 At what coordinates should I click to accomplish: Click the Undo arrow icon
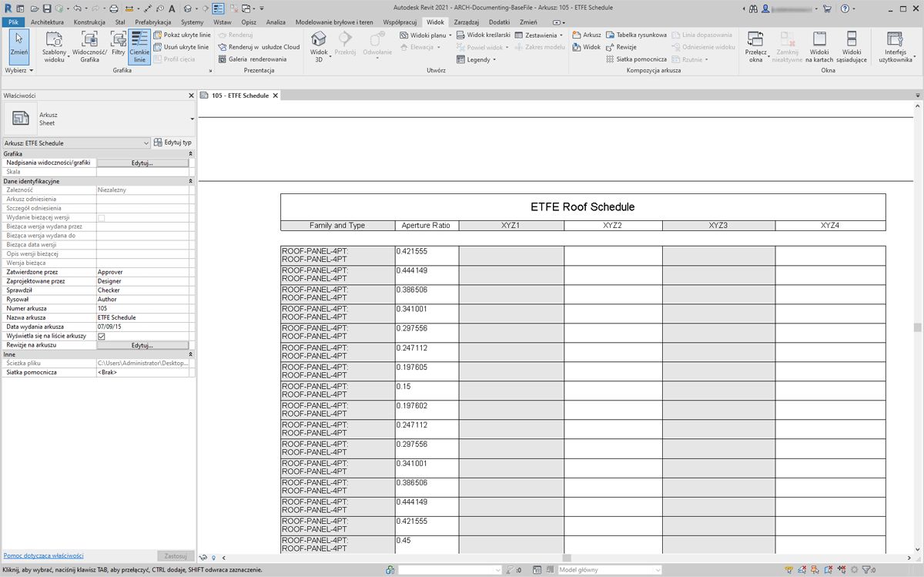pos(76,8)
